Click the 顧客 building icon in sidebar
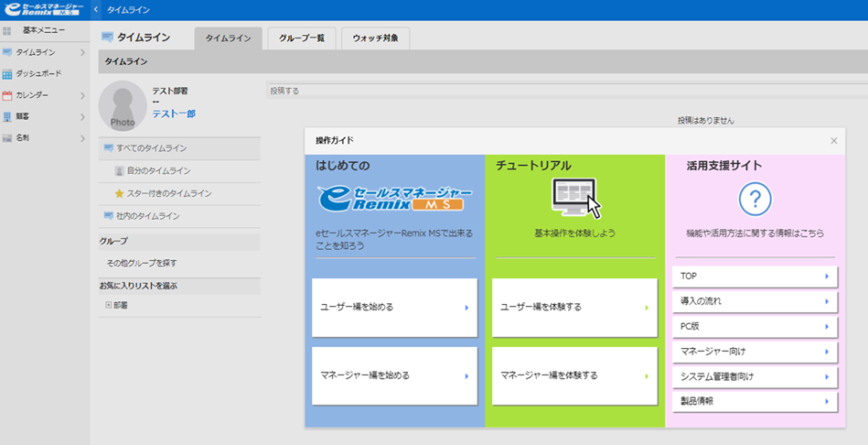 [x=7, y=117]
